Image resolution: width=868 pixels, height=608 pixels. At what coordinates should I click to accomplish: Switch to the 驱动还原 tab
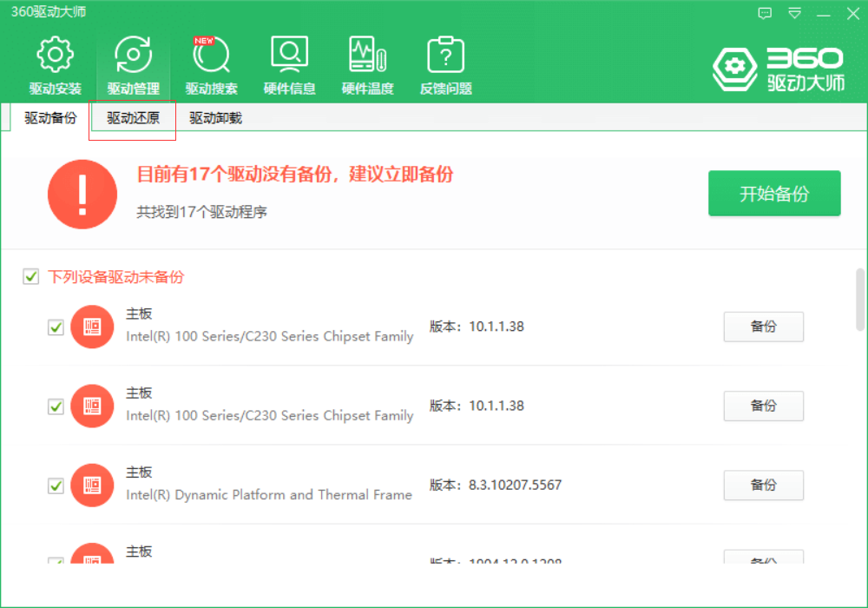(x=133, y=118)
